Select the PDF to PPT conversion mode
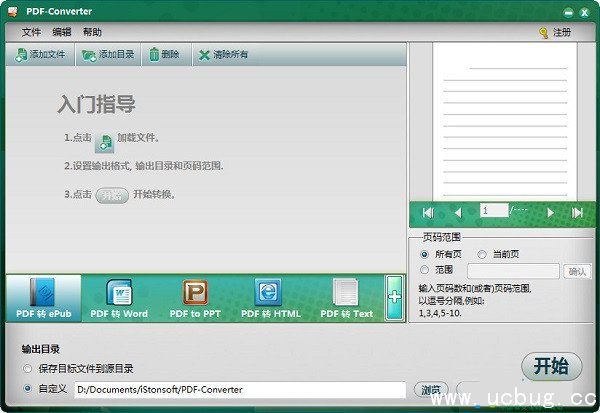Screen dimensions: 600x413 coord(195,298)
